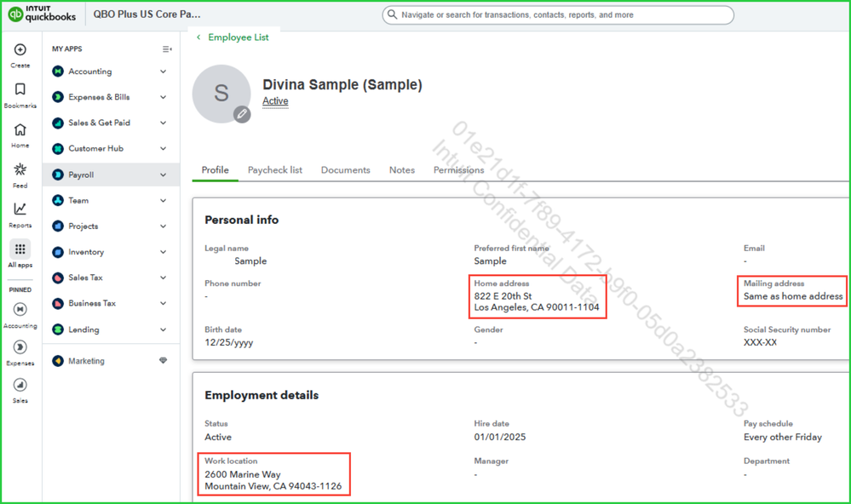Click Same as home address text
The height and width of the screenshot is (504, 851).
(793, 296)
